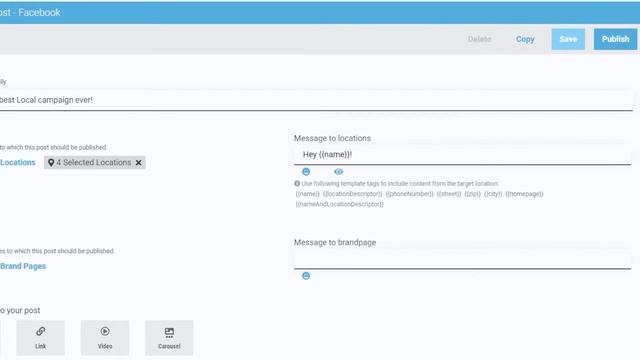Add a Link attachment to post
This screenshot has width=640, height=360.
[x=40, y=338]
